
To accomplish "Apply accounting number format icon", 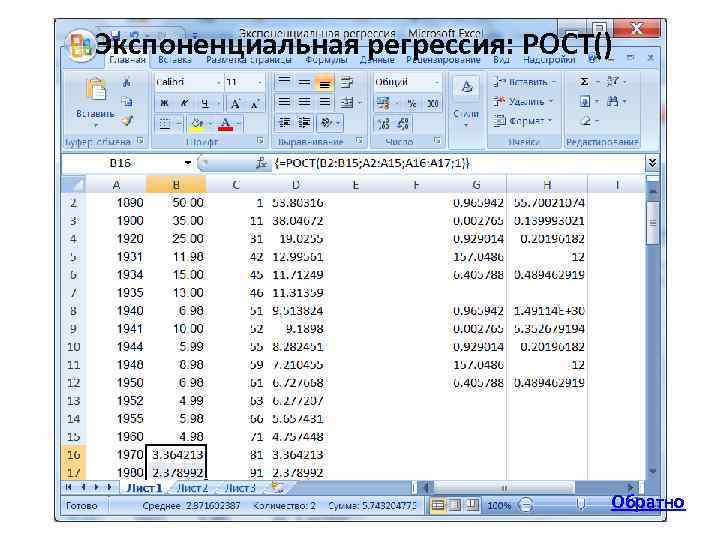I will coord(384,104).
